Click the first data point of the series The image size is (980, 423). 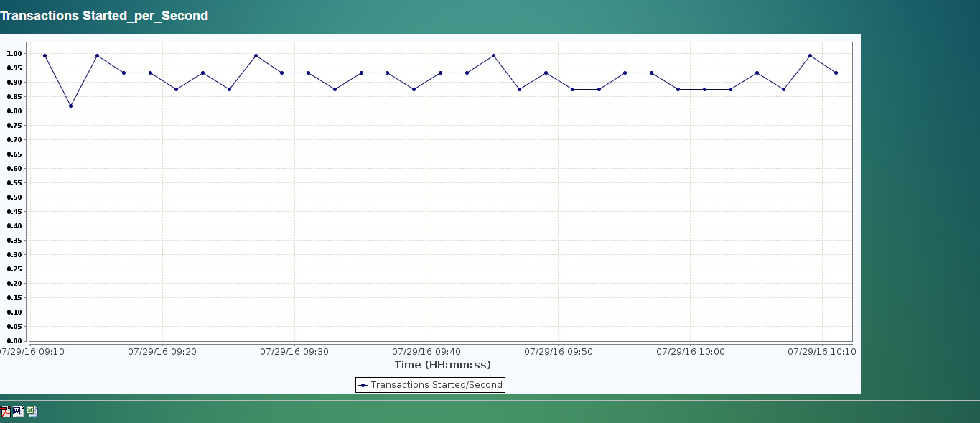[45, 55]
